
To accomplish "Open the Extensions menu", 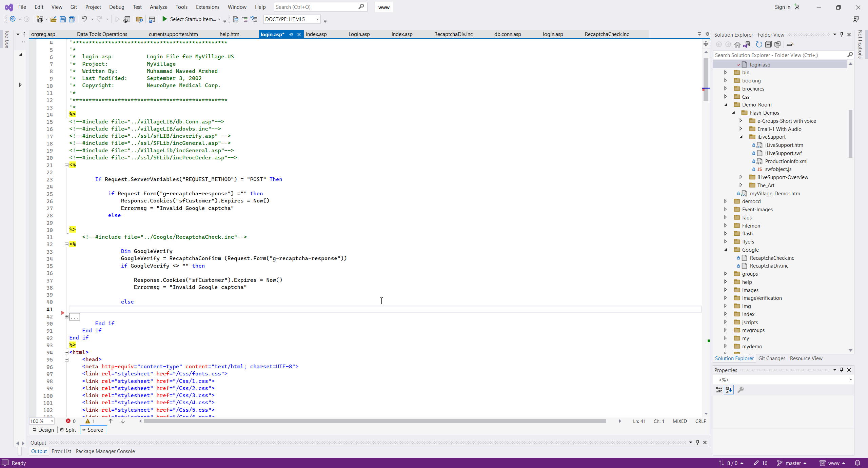I will pos(207,7).
